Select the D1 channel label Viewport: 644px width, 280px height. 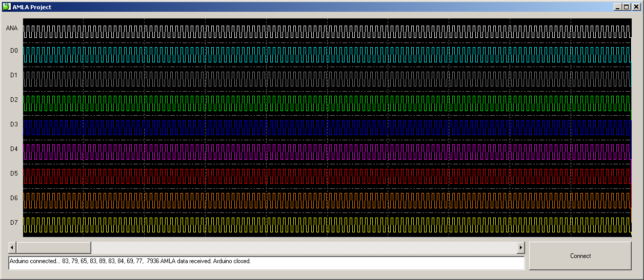[x=14, y=75]
